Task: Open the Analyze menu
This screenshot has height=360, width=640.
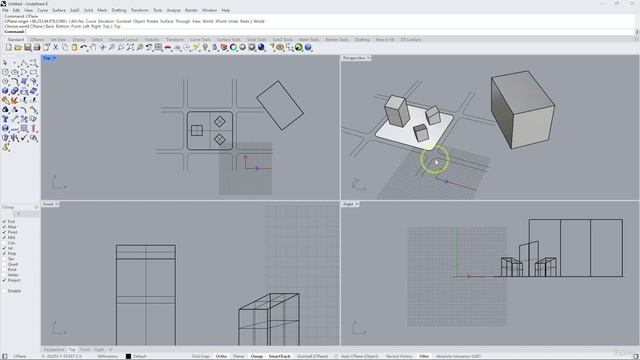Action: coord(174,10)
